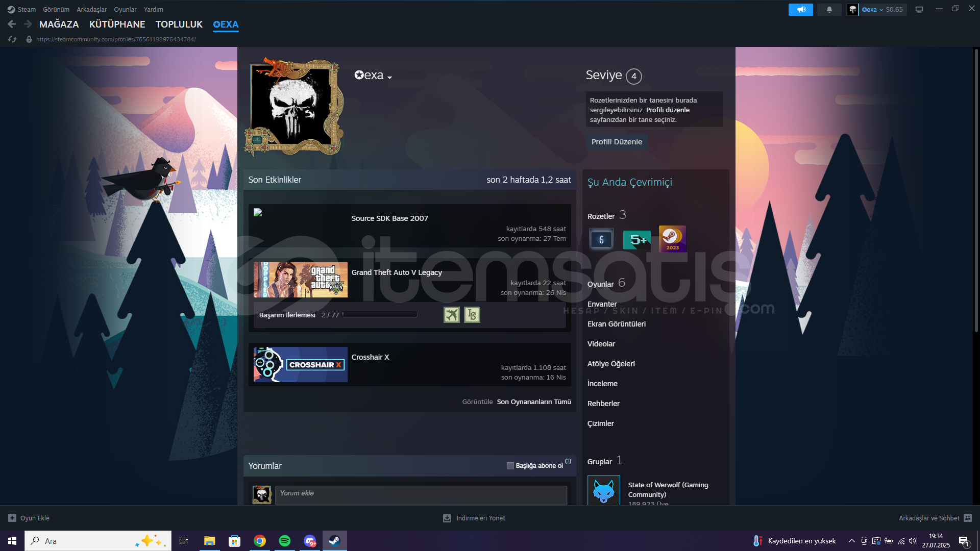Screen dimensions: 980x551
Task: Click the padlock icon beside the URL
Action: (29, 39)
